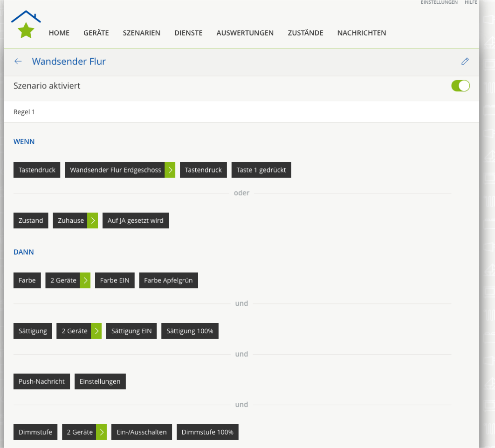
Task: Click the pencil edit icon
Action: pos(465,61)
